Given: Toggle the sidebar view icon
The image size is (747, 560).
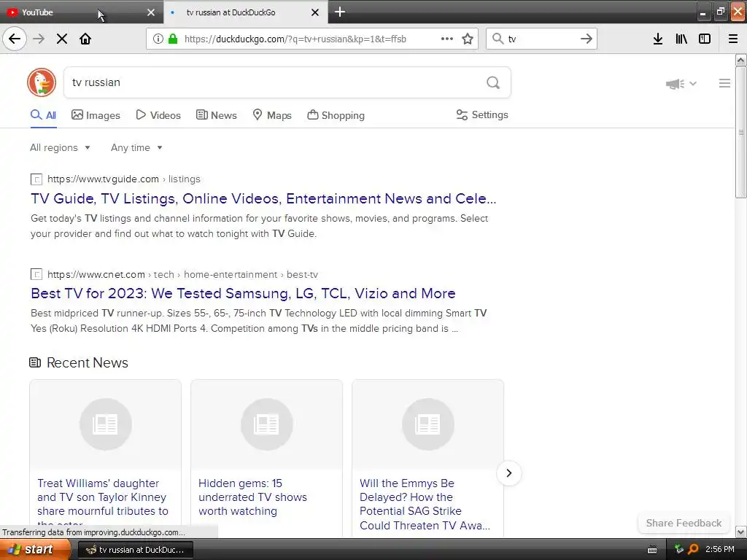Looking at the screenshot, I should click(705, 39).
